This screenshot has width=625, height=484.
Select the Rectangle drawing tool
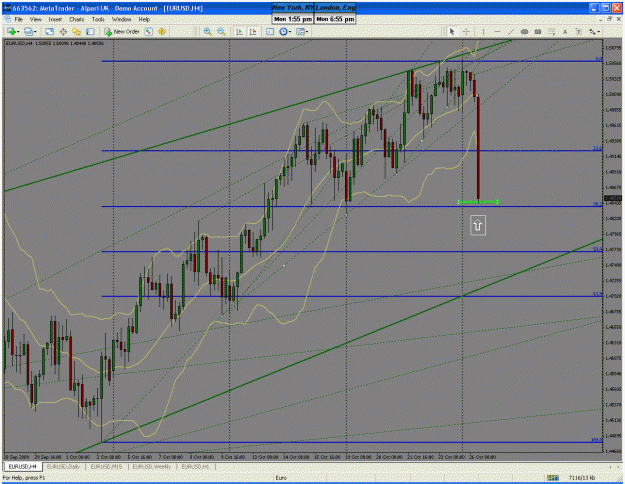click(538, 31)
